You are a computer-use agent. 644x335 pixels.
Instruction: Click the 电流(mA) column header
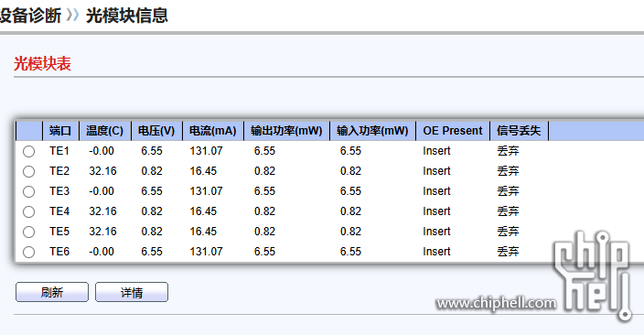pos(213,131)
